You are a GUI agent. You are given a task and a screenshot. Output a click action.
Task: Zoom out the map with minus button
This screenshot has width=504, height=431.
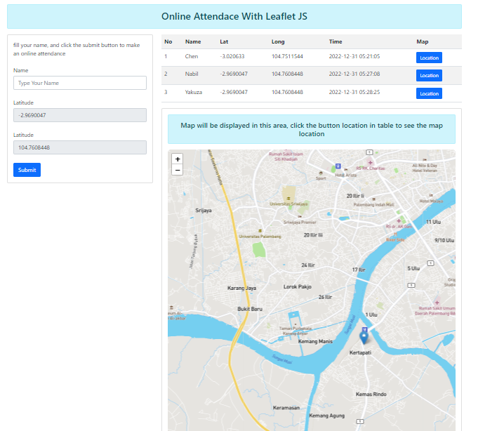(x=178, y=170)
